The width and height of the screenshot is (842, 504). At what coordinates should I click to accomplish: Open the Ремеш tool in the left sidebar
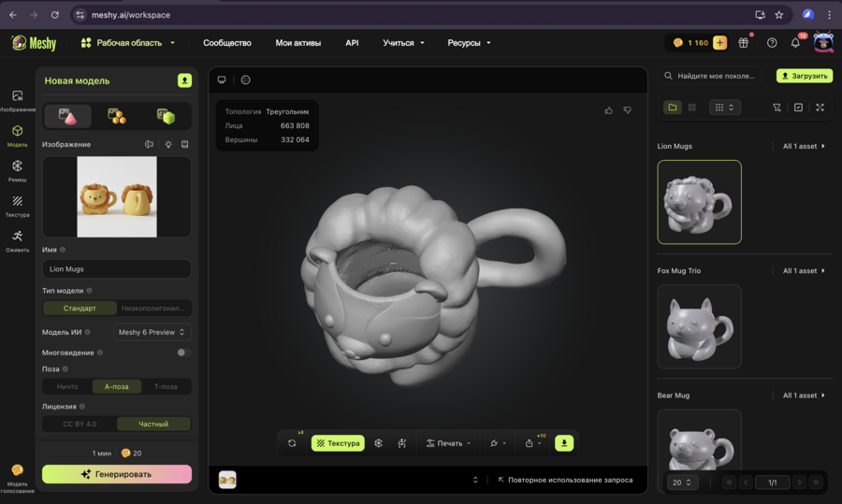click(x=17, y=170)
